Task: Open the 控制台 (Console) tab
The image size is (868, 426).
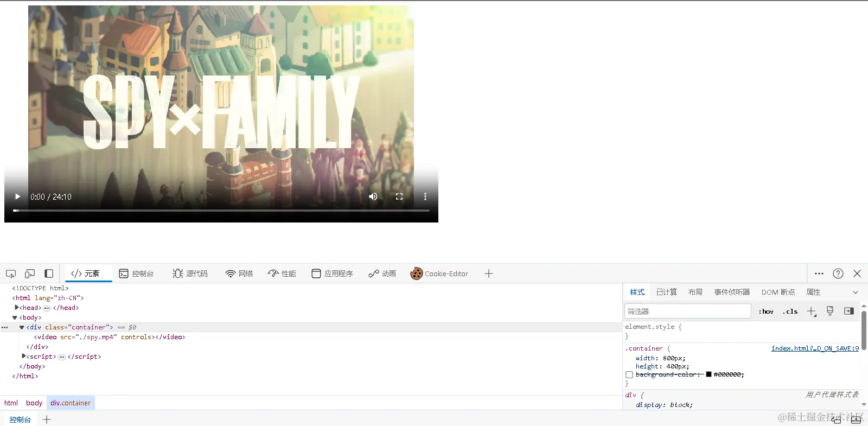Action: pyautogui.click(x=137, y=274)
